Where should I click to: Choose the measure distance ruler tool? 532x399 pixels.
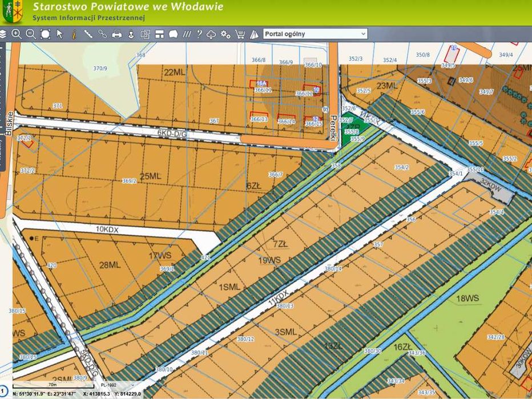pyautogui.click(x=88, y=34)
